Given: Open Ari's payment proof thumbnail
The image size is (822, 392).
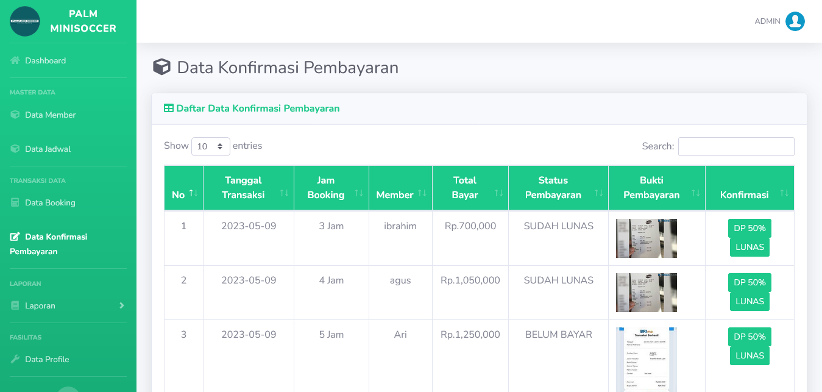Looking at the screenshot, I should [646, 360].
